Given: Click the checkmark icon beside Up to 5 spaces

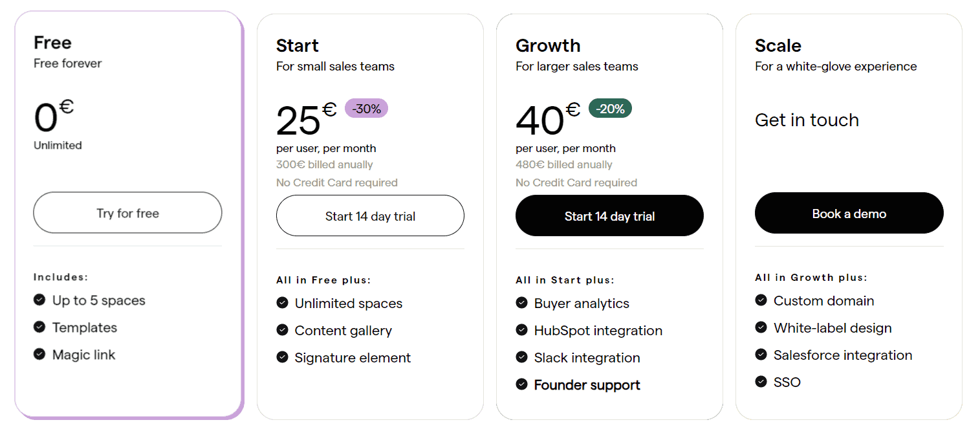Looking at the screenshot, I should coord(39,300).
